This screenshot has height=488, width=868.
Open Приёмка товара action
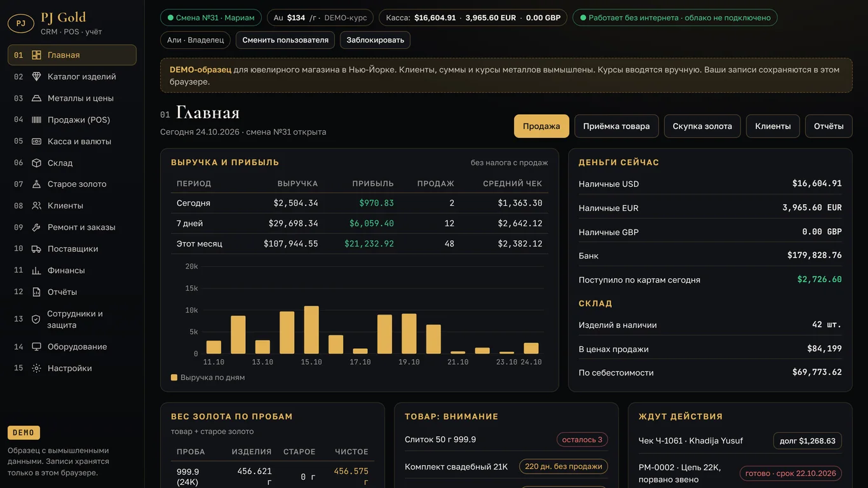[x=616, y=126]
